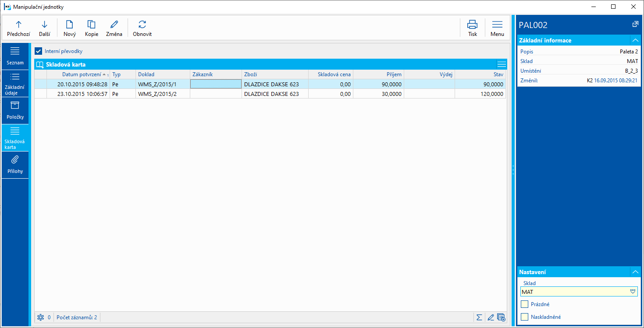Click the Popis value Paleta 2
This screenshot has width=644, height=328.
[629, 52]
